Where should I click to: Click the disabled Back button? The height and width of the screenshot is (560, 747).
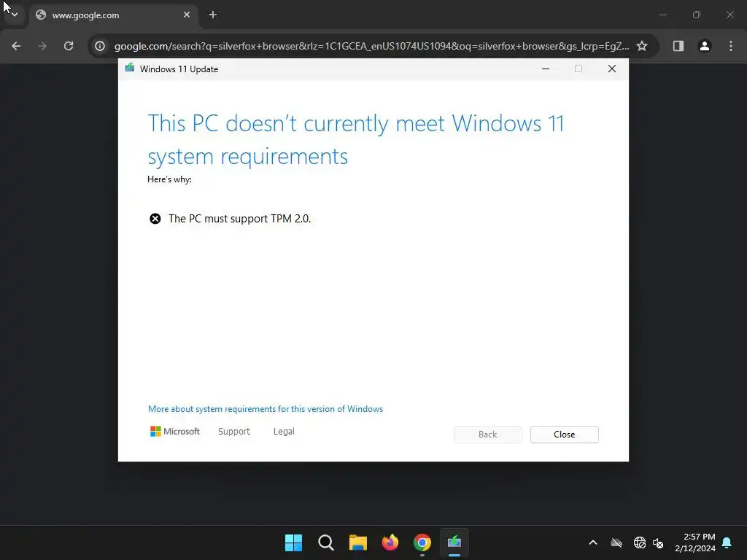[488, 435]
